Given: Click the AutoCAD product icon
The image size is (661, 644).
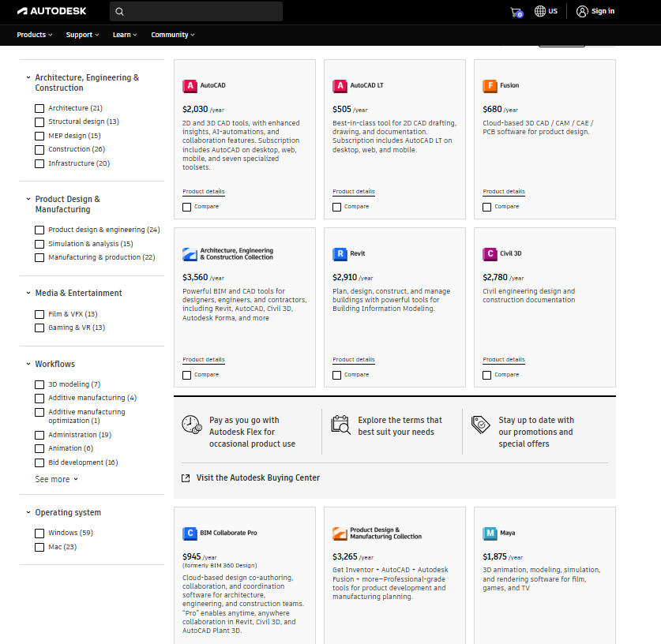Looking at the screenshot, I should click(190, 86).
